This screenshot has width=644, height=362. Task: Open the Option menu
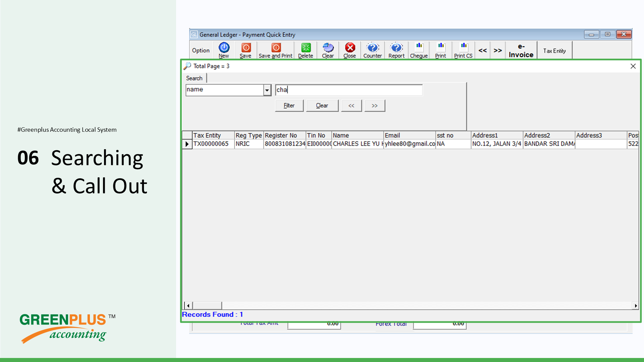coord(201,50)
